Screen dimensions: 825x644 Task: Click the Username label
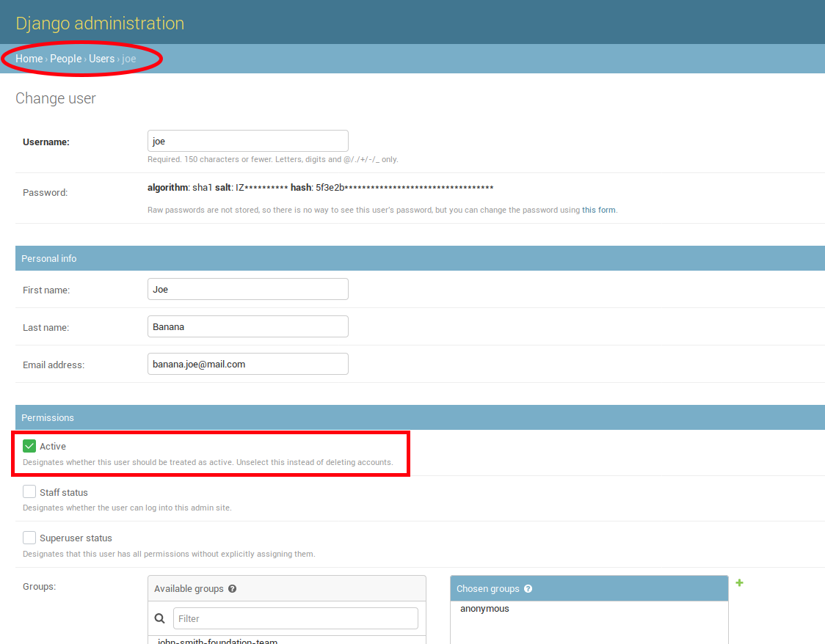[x=46, y=142]
